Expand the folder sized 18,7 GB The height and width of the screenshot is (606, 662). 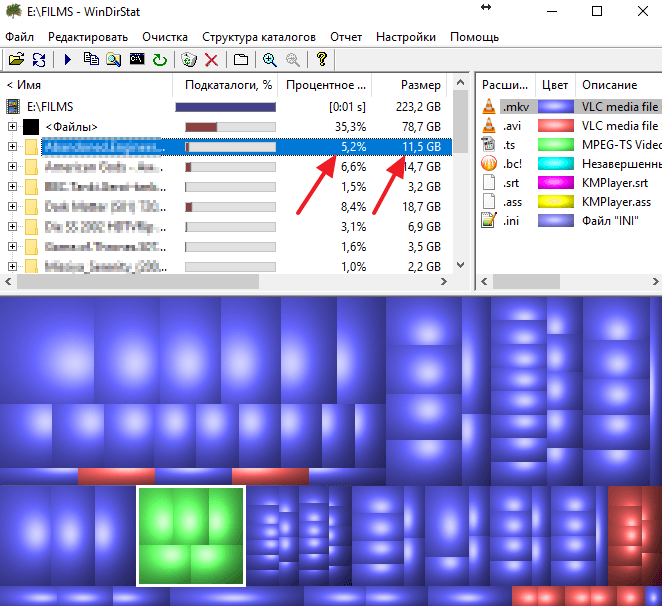[12, 207]
